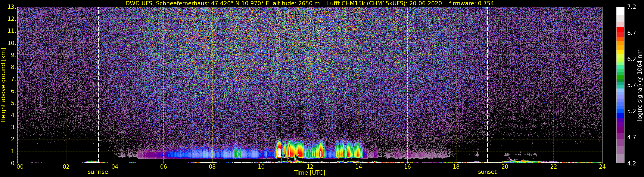Click the height axis tick "9."
644x177 pixels.
pyautogui.click(x=13, y=55)
